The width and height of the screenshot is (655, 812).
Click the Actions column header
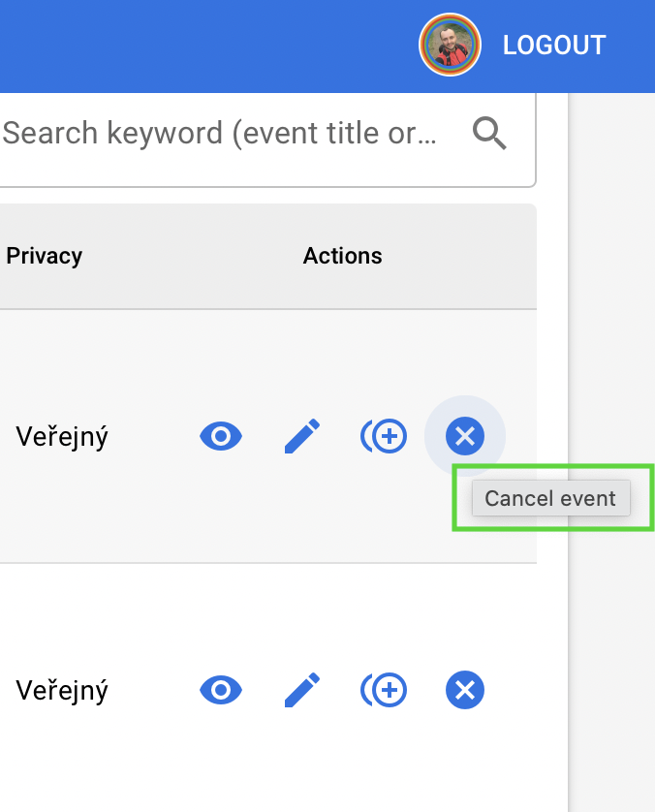click(x=343, y=256)
